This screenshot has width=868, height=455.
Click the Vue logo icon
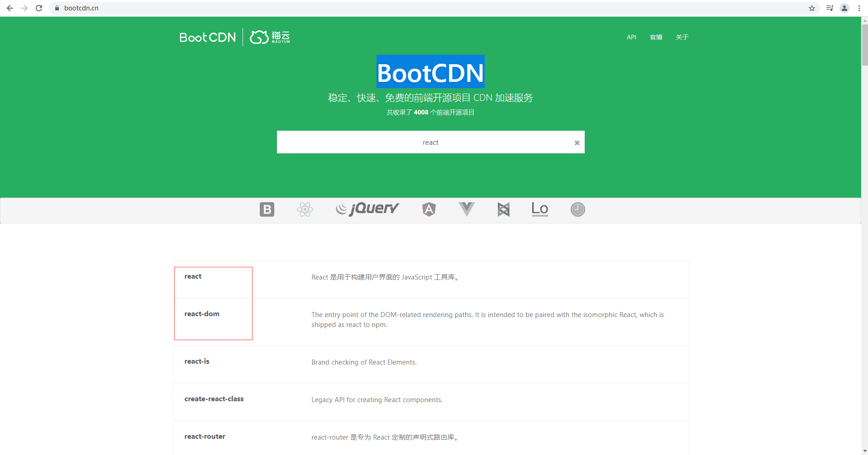pos(467,209)
